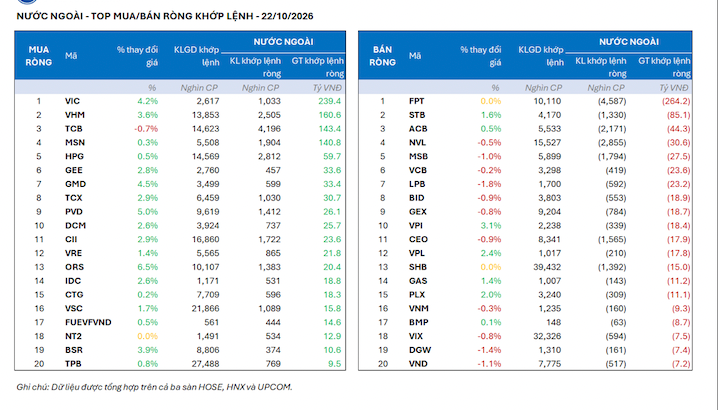This screenshot has width=718, height=410.
Task: Click ORS ticker code
Action: 74,267
